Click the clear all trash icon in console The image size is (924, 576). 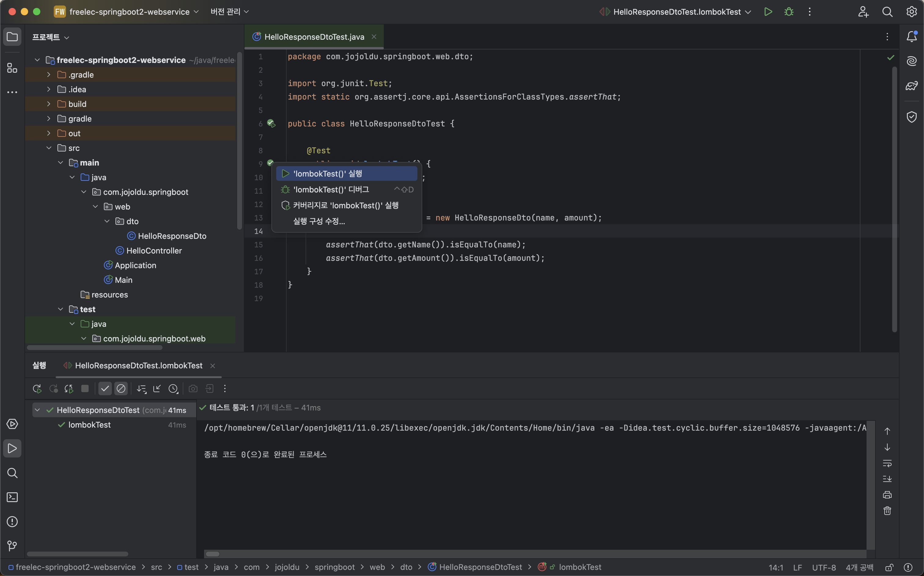[887, 511]
